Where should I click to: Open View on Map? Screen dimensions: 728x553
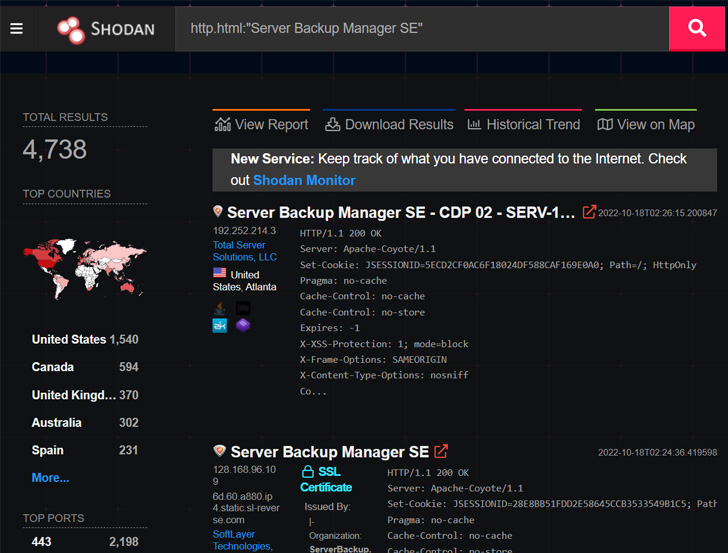[646, 124]
